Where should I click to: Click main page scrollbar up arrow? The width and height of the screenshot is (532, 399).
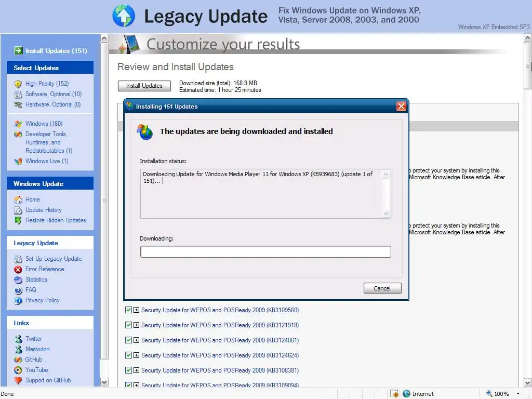528,38
